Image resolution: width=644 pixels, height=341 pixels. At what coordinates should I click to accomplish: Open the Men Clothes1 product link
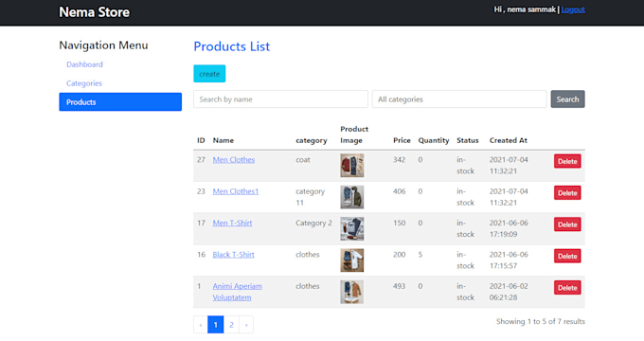pyautogui.click(x=236, y=191)
